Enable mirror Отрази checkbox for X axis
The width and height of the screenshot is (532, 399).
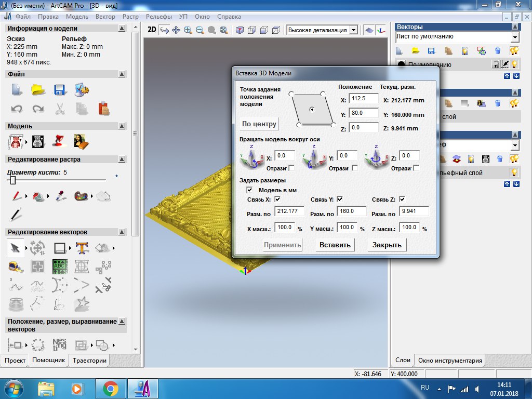pos(291,168)
